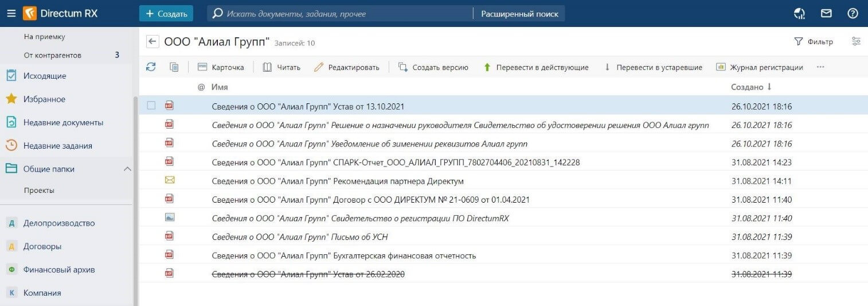
Task: Click PDF icon of Письмо об УСН row
Action: tap(169, 236)
